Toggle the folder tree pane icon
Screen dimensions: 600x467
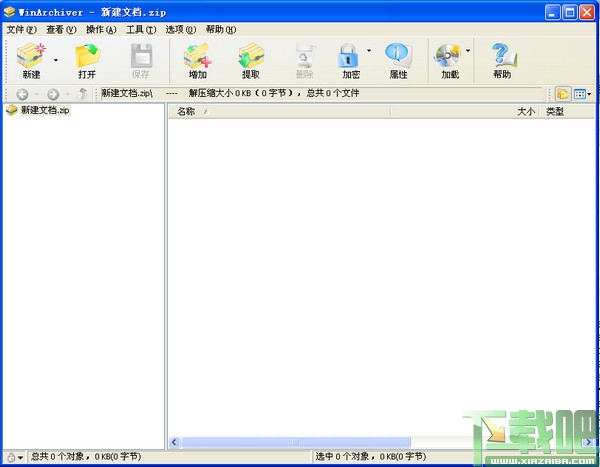[563, 94]
